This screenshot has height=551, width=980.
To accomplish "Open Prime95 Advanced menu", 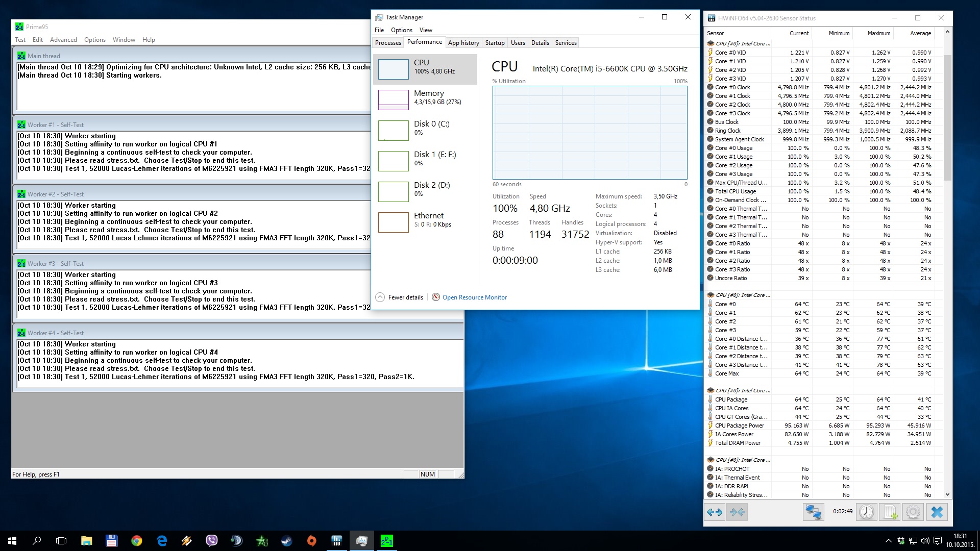I will [x=63, y=40].
